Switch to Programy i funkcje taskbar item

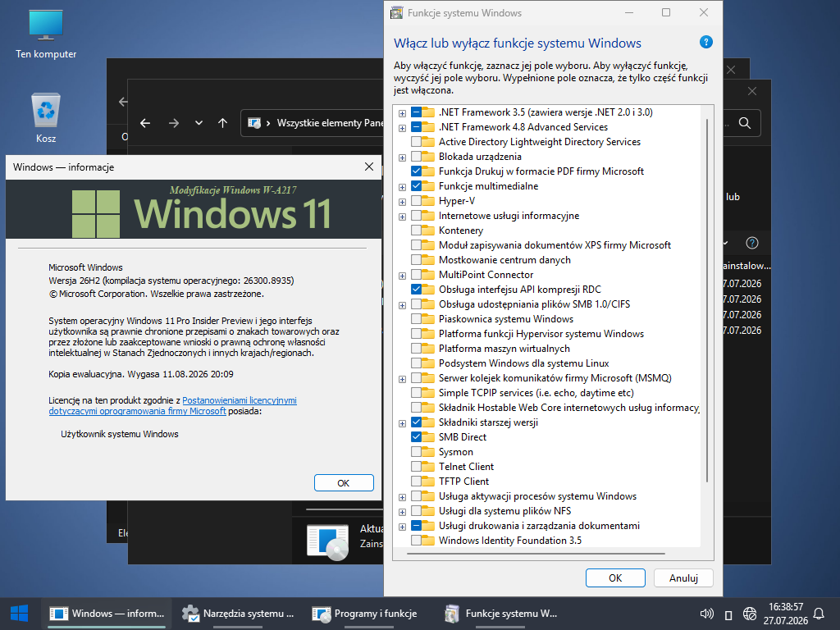point(369,614)
